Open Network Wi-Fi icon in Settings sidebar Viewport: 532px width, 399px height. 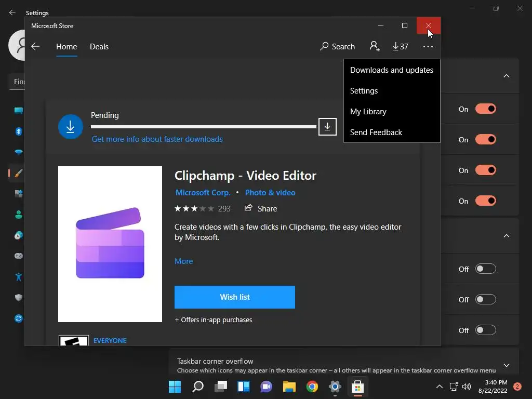[19, 152]
